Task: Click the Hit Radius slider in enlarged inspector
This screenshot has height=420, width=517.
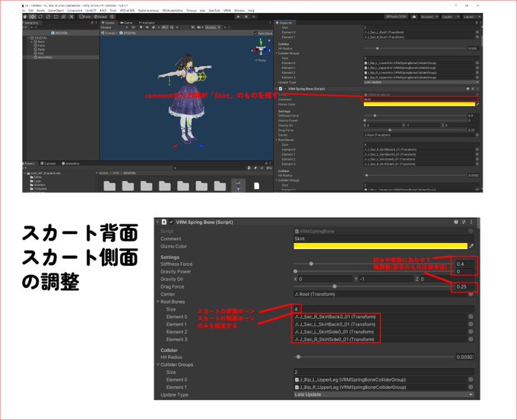Action: click(x=373, y=357)
